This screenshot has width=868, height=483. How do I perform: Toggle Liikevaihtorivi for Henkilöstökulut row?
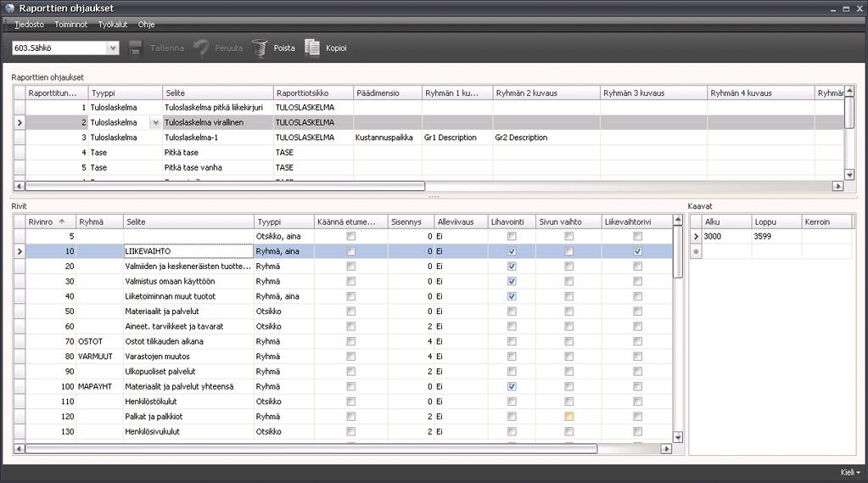tap(638, 402)
